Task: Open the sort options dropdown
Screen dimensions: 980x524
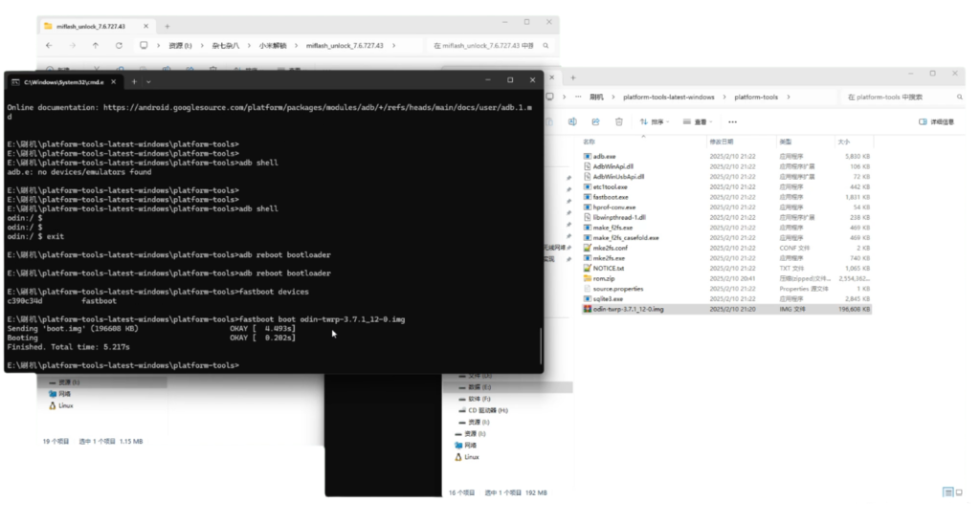Action: click(x=656, y=121)
